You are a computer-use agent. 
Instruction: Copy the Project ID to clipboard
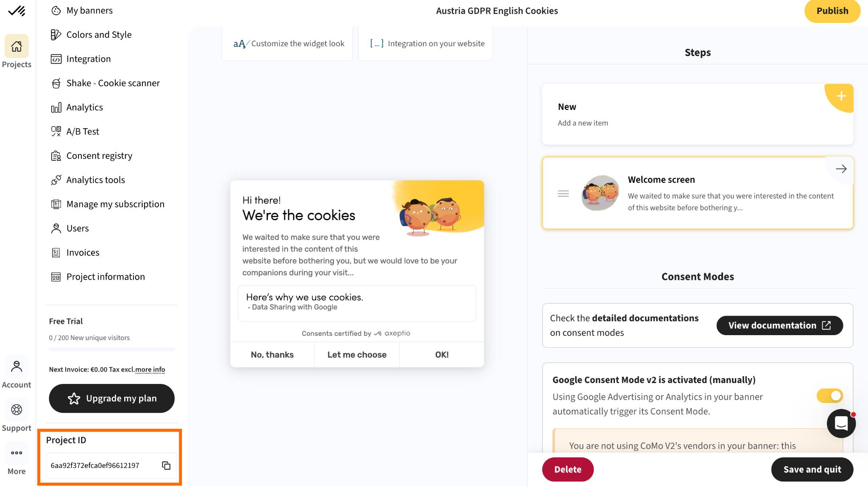coord(166,465)
